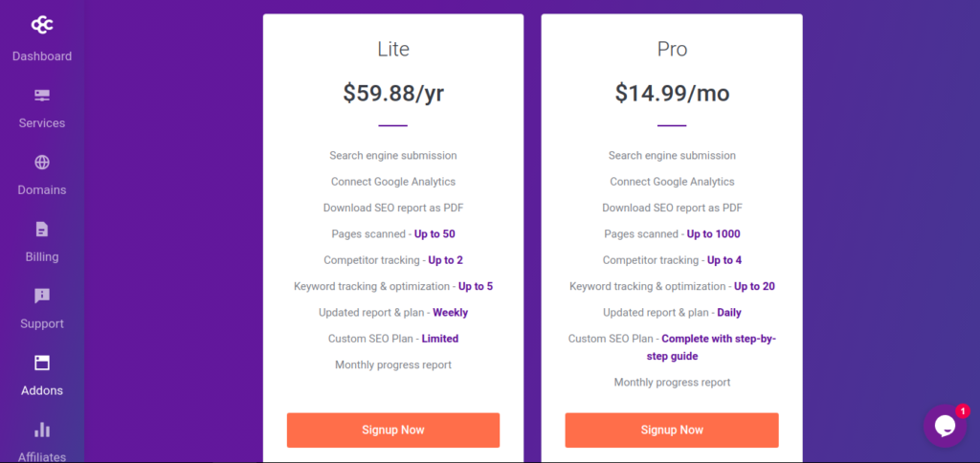Sign up for the Pro plan

672,430
